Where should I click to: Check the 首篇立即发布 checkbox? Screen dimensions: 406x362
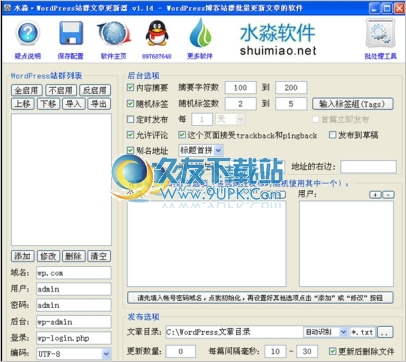coord(315,119)
